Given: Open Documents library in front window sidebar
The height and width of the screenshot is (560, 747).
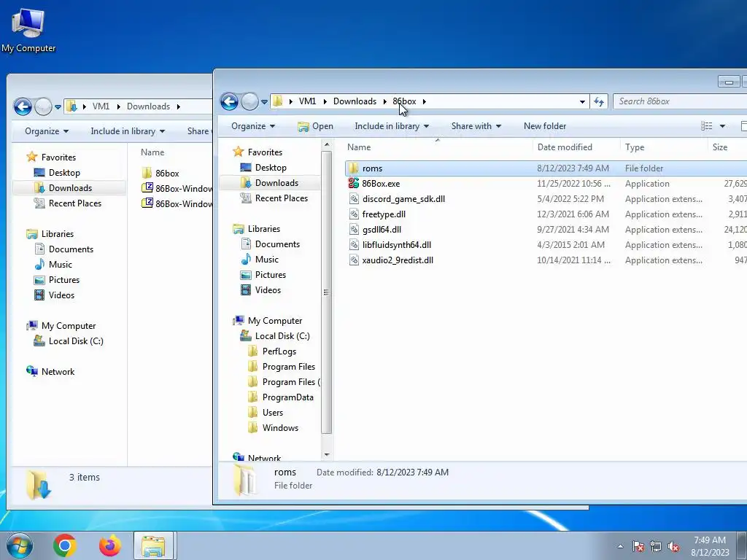Looking at the screenshot, I should pos(277,244).
